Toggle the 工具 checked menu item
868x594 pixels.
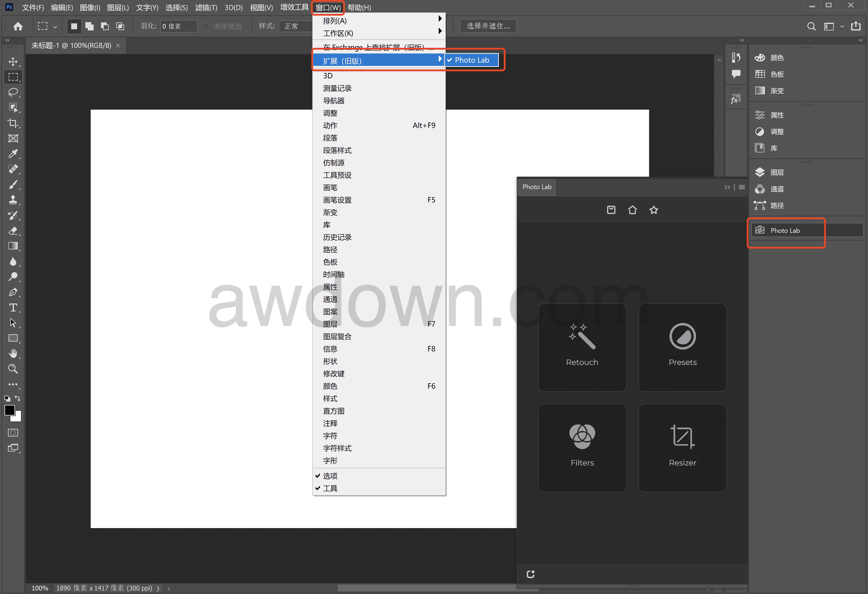click(330, 488)
